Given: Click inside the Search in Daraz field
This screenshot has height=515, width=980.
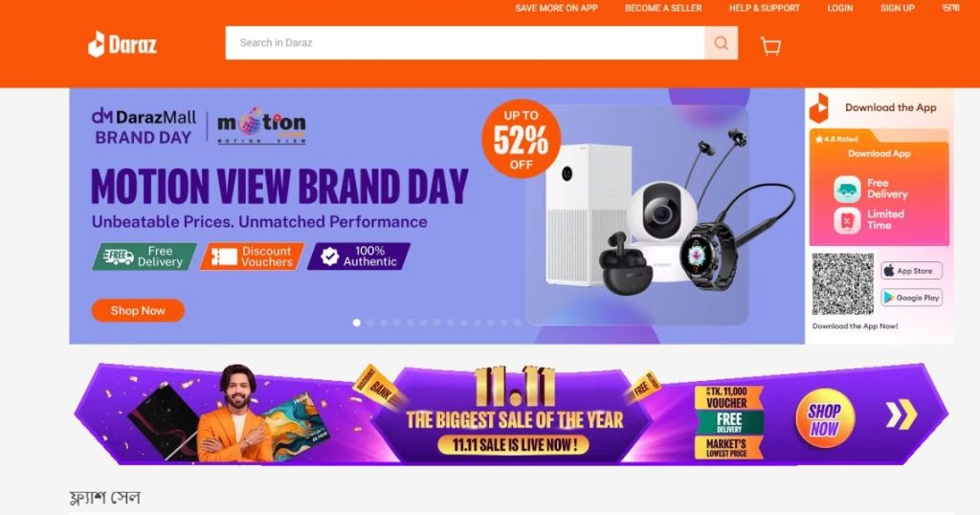Looking at the screenshot, I should point(465,43).
